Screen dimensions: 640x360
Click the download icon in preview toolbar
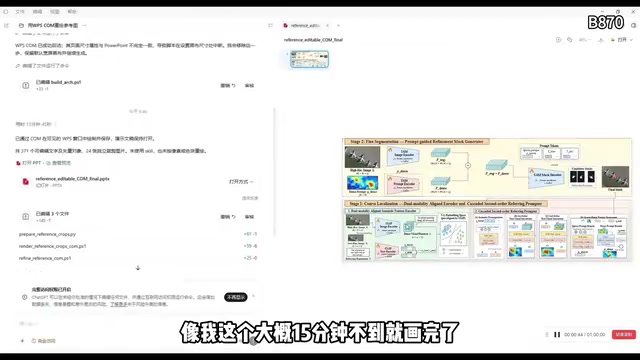(x=600, y=40)
